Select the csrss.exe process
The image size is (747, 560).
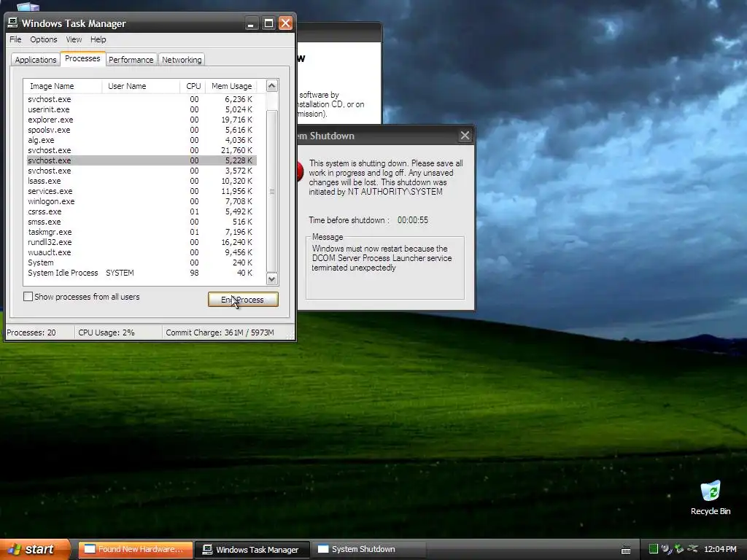[141, 211]
